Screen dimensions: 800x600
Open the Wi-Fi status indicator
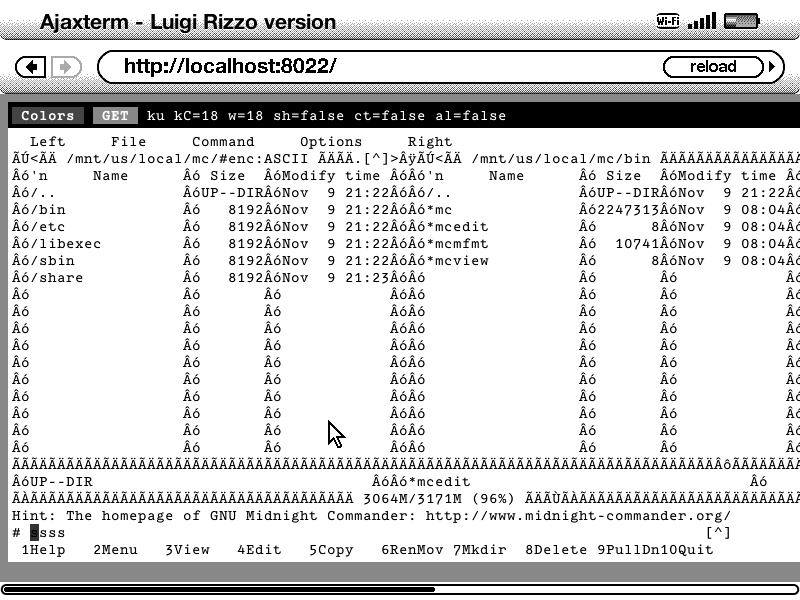tap(668, 21)
